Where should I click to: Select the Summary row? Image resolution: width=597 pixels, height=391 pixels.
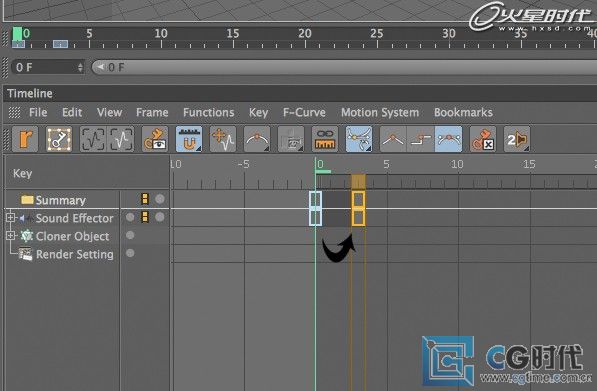pos(60,200)
